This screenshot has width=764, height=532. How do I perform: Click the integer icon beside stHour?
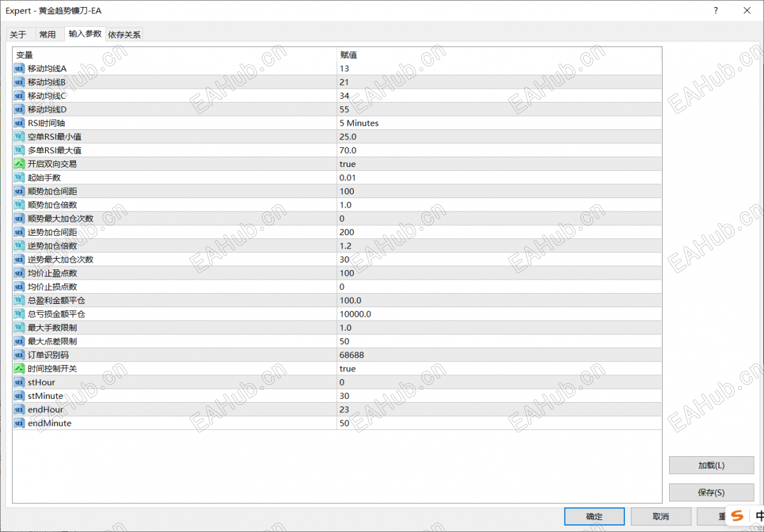tap(20, 382)
